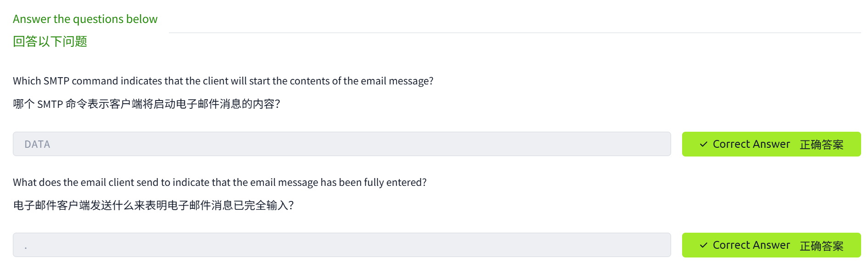Click the "Answer the questions below" heading

[85, 19]
